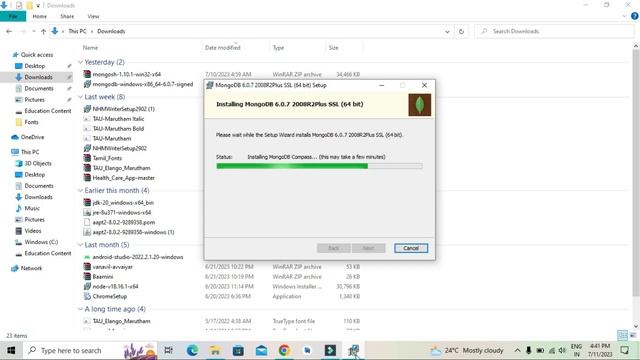Select the Health_Care_App-master archive
Screen dimensions: 640x360
click(123, 178)
